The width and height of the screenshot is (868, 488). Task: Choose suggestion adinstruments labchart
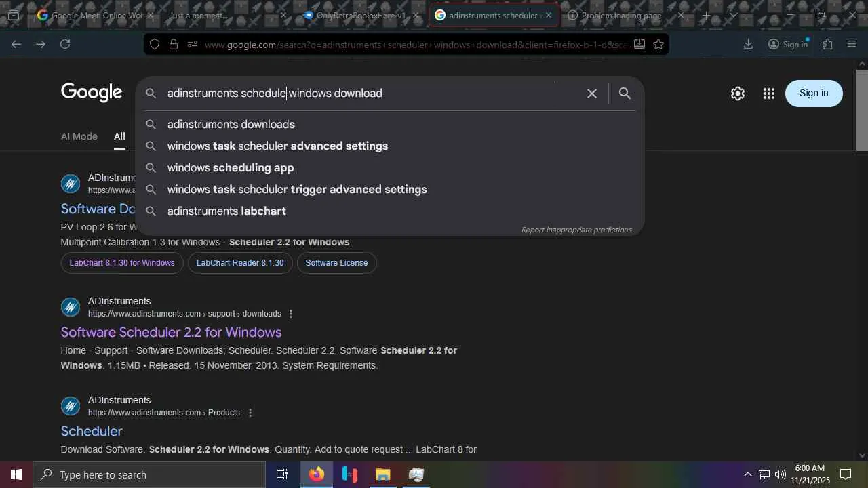(x=390, y=211)
